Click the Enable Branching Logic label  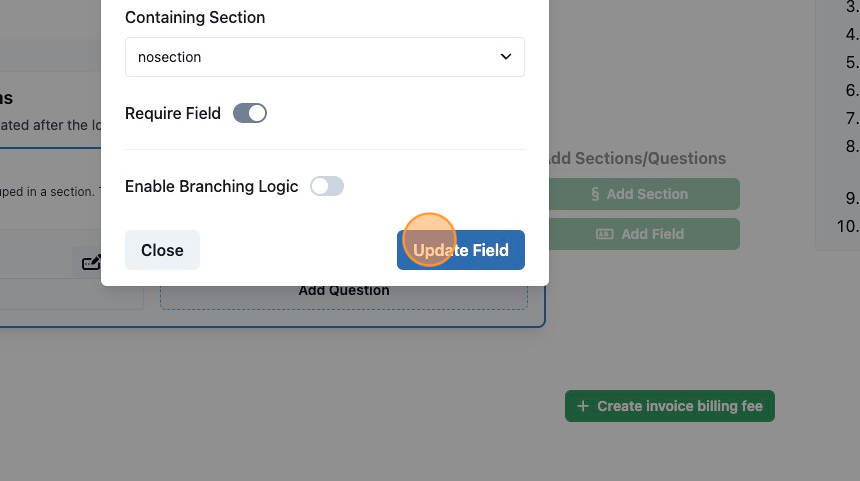point(212,186)
